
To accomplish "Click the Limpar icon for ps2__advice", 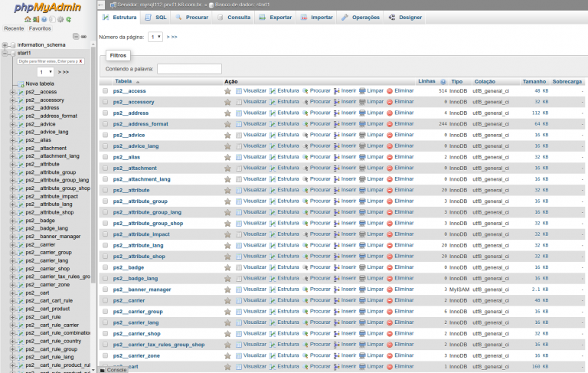I will (363, 135).
